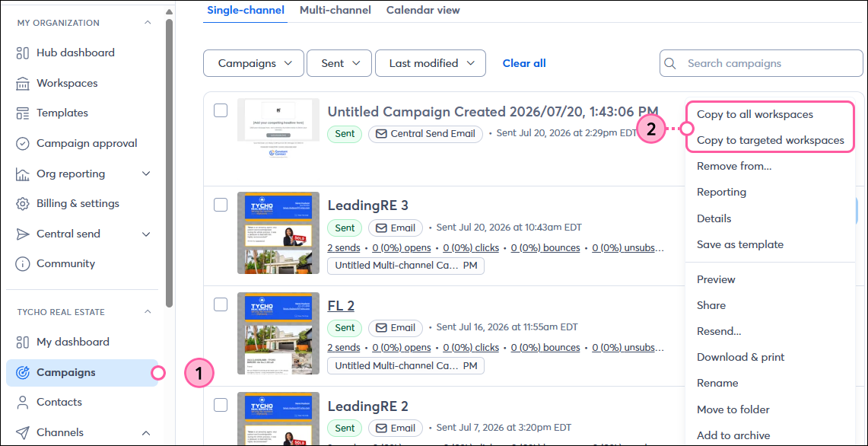Open the FL 2 email thumbnail
The image size is (868, 446).
[x=278, y=333]
